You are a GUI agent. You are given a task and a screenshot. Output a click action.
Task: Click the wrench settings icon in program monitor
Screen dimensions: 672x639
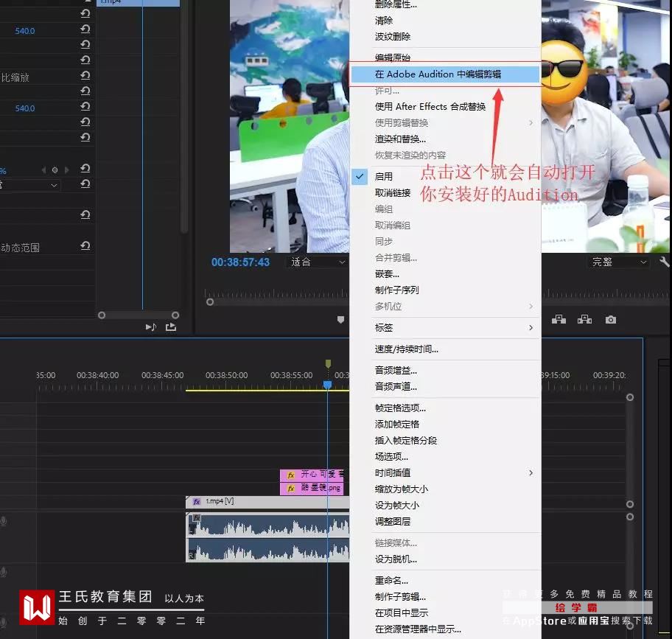tap(665, 262)
